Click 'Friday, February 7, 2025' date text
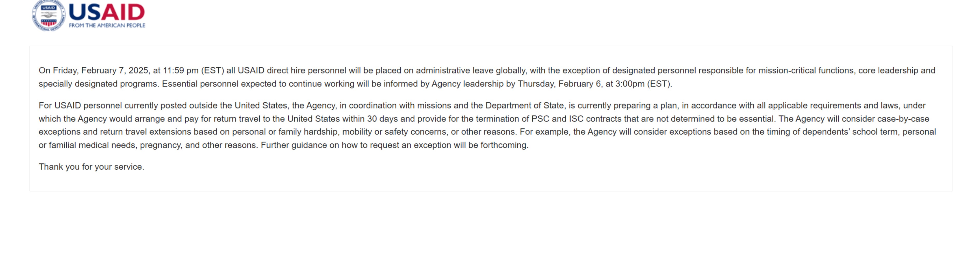Viewport: 980px width, 259px height. [x=100, y=71]
